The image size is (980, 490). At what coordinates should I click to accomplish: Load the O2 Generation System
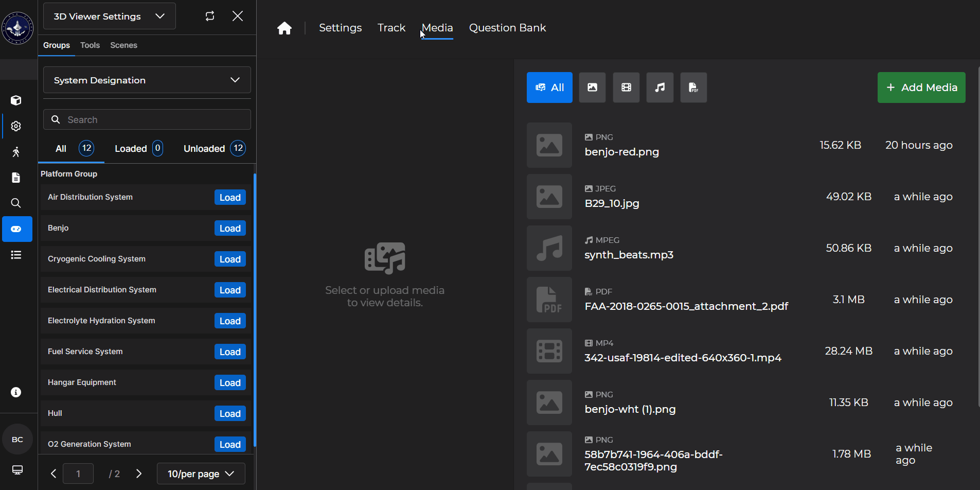(230, 445)
